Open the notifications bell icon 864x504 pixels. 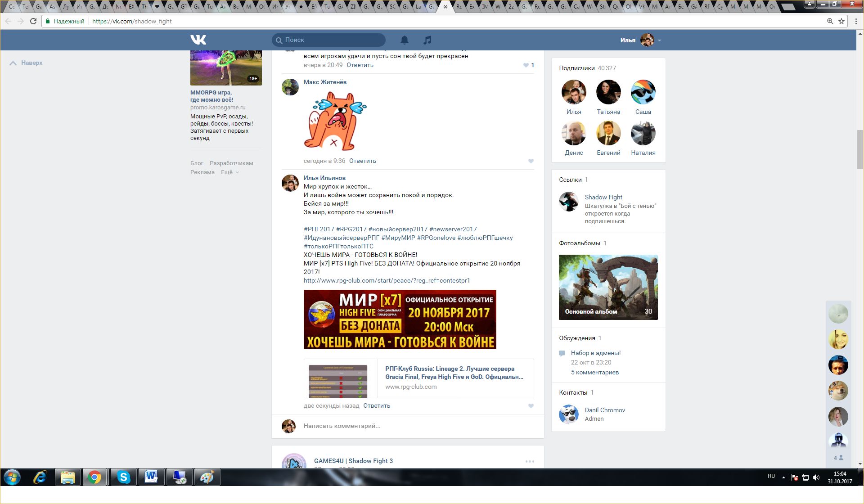pos(405,40)
